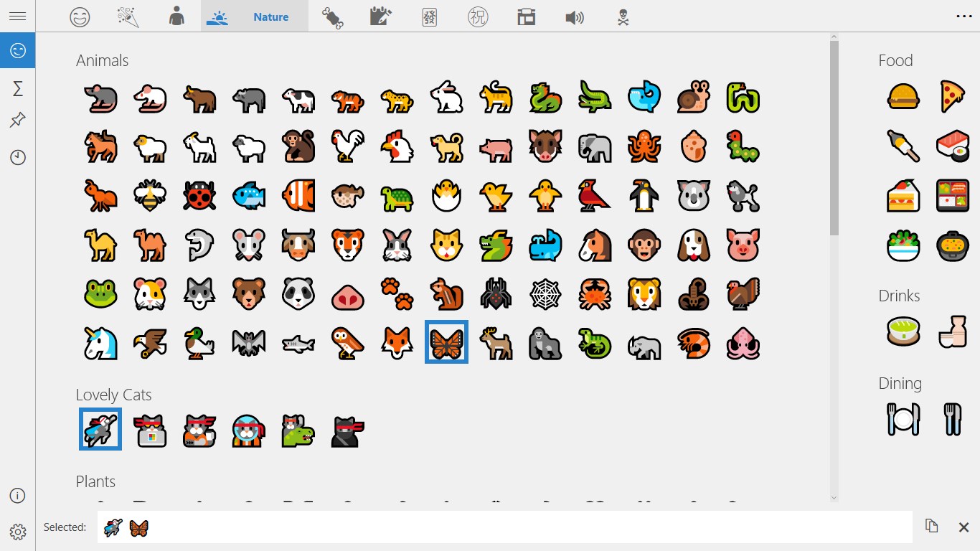Open the settings gear

click(17, 532)
